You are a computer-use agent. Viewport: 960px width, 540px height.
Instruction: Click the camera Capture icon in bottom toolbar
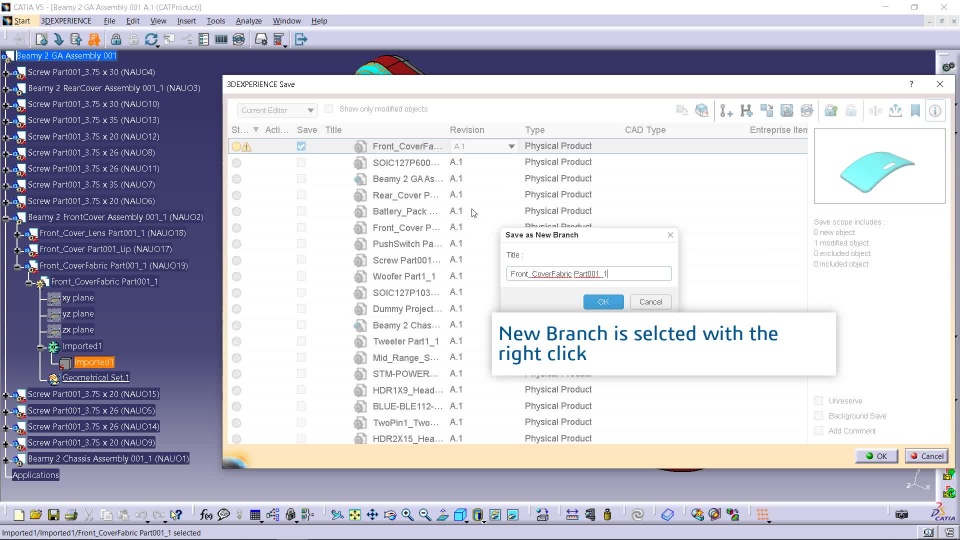(x=901, y=515)
